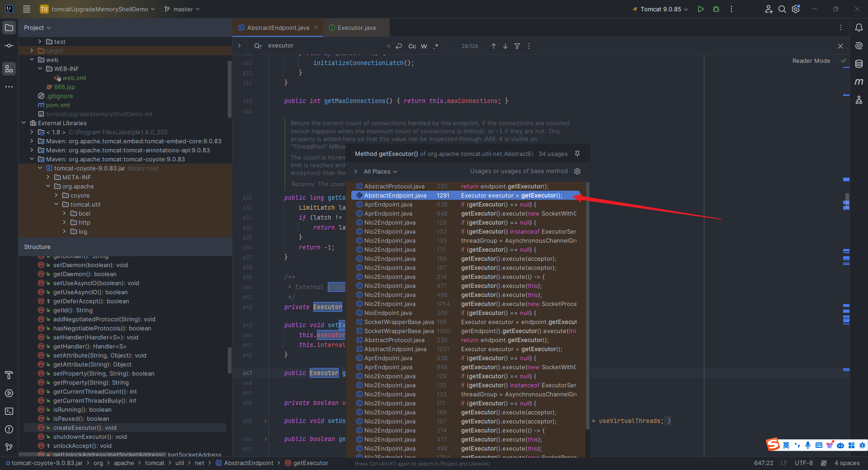
Task: Run the Tomcat 9.0.85 configuration
Action: [x=701, y=9]
